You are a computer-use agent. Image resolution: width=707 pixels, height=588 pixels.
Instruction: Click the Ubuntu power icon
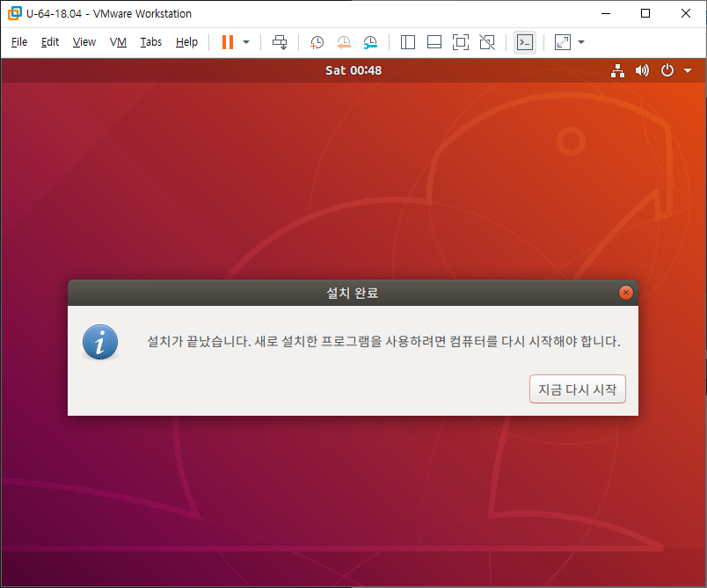coord(667,70)
